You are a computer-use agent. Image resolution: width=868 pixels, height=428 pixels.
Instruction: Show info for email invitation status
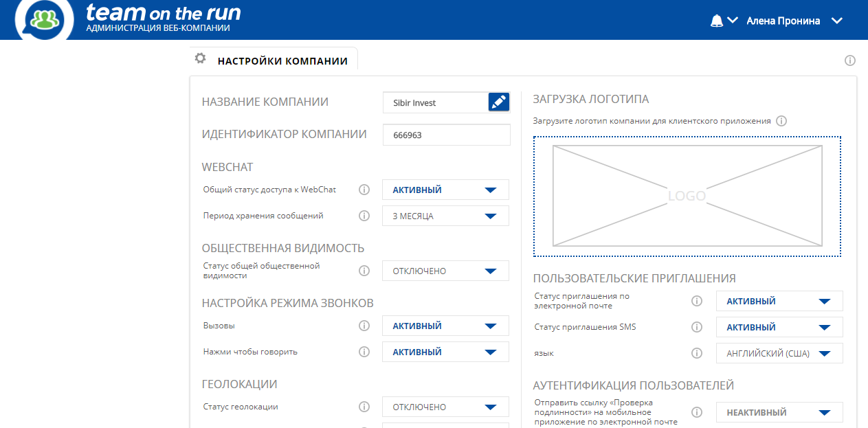[697, 301]
